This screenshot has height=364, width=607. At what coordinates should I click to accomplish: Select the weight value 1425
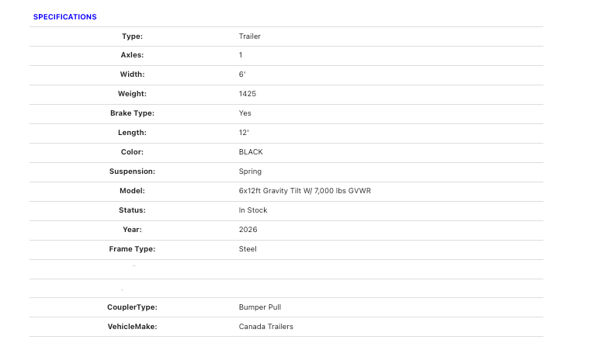248,94
